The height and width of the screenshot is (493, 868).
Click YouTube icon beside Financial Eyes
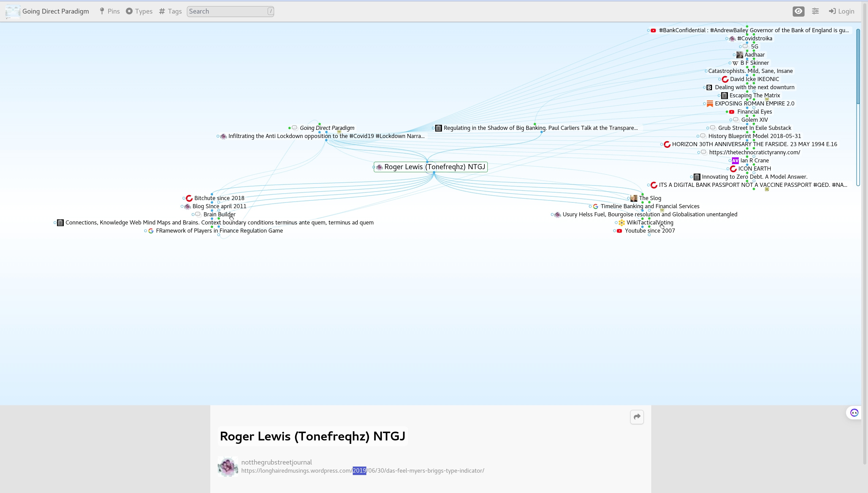click(x=732, y=112)
